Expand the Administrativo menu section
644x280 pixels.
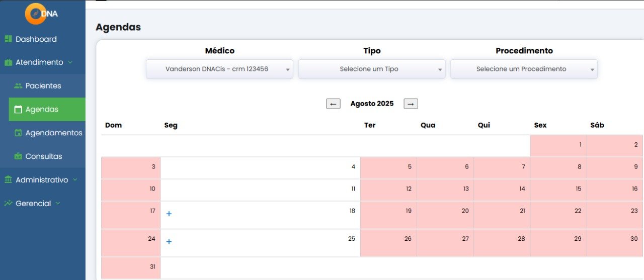[x=75, y=179]
